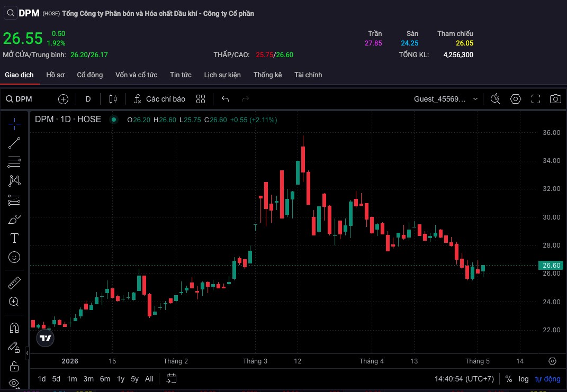Open the Hồ sơ tab

click(56, 75)
